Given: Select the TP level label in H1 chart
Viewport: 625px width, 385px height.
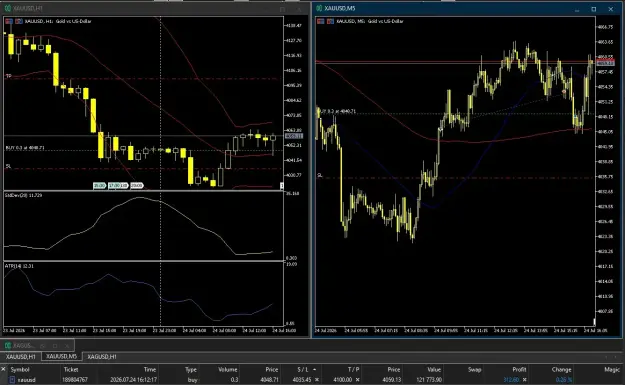Looking at the screenshot, I should tap(8, 76).
